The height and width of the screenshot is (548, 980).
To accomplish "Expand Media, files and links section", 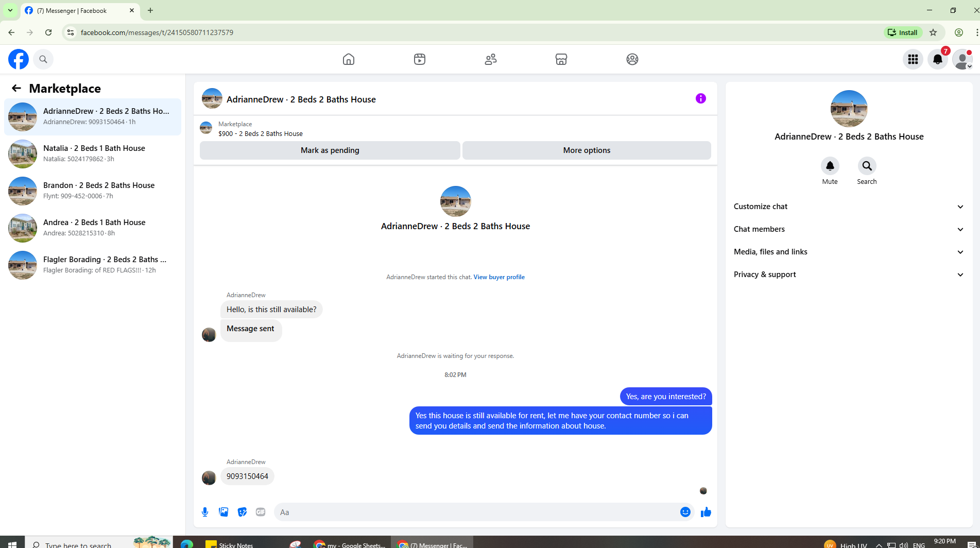I will pos(849,252).
